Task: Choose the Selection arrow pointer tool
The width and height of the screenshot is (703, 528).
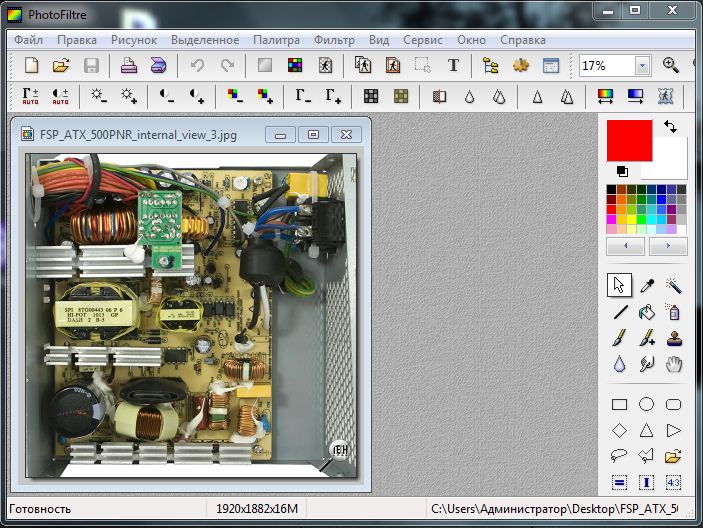Action: coord(619,285)
